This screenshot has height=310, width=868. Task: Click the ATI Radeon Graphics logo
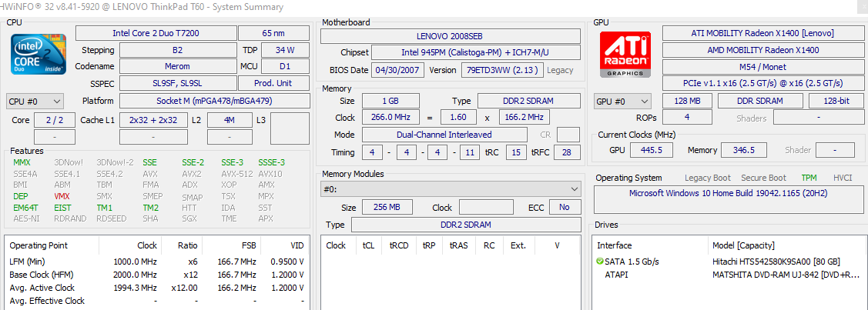coord(625,54)
